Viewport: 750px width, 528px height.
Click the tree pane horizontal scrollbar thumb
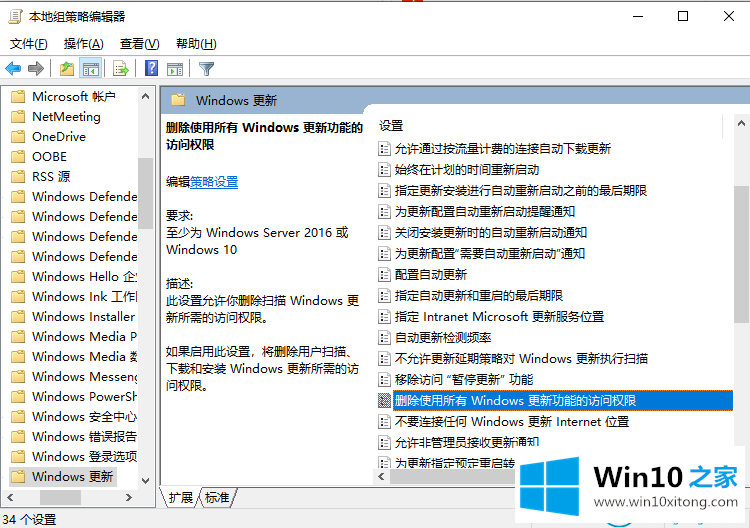click(x=60, y=497)
